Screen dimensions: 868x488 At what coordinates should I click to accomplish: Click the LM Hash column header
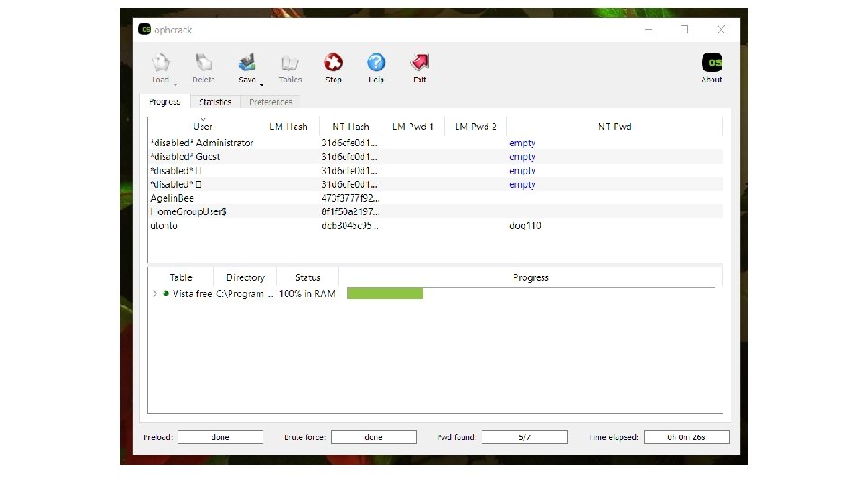click(288, 127)
